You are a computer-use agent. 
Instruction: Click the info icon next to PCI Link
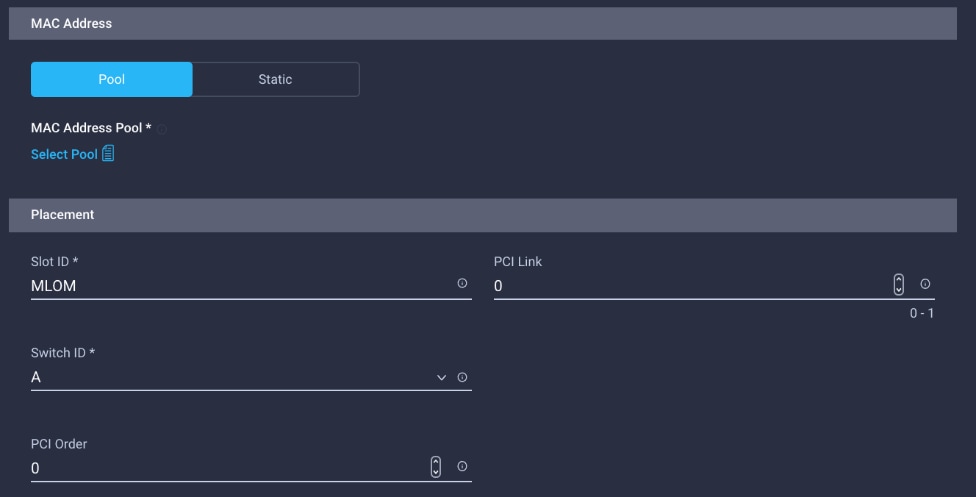pos(925,284)
